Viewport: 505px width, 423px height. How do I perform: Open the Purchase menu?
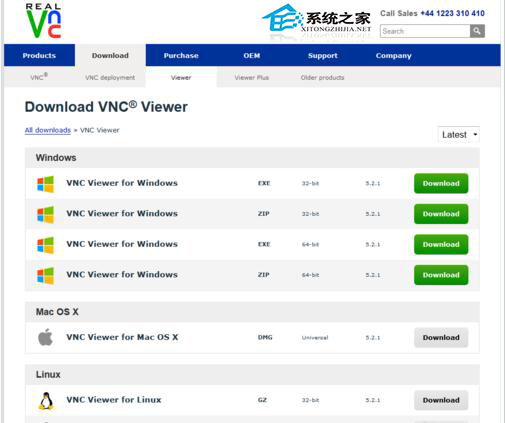tap(181, 55)
